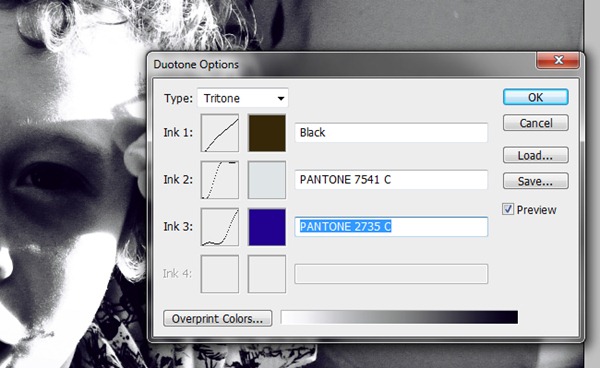Click the Ink 1 dark brown color swatch
The width and height of the screenshot is (600, 368).
pyautogui.click(x=267, y=133)
